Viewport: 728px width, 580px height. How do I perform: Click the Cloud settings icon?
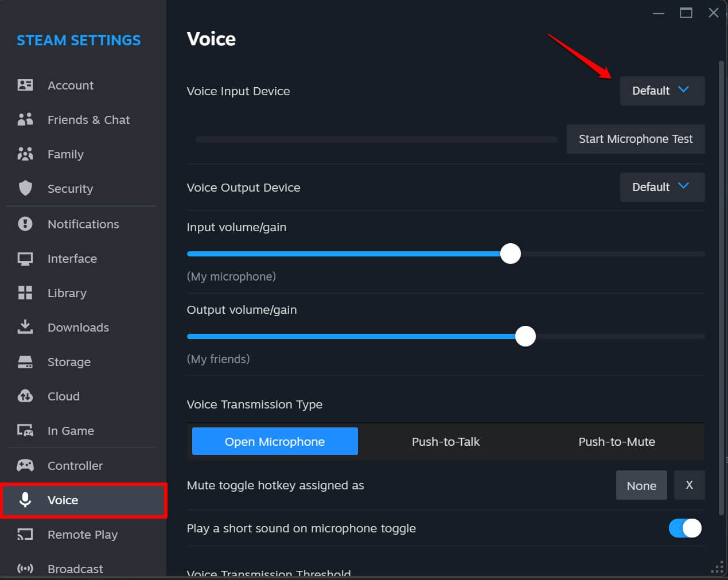click(x=25, y=396)
